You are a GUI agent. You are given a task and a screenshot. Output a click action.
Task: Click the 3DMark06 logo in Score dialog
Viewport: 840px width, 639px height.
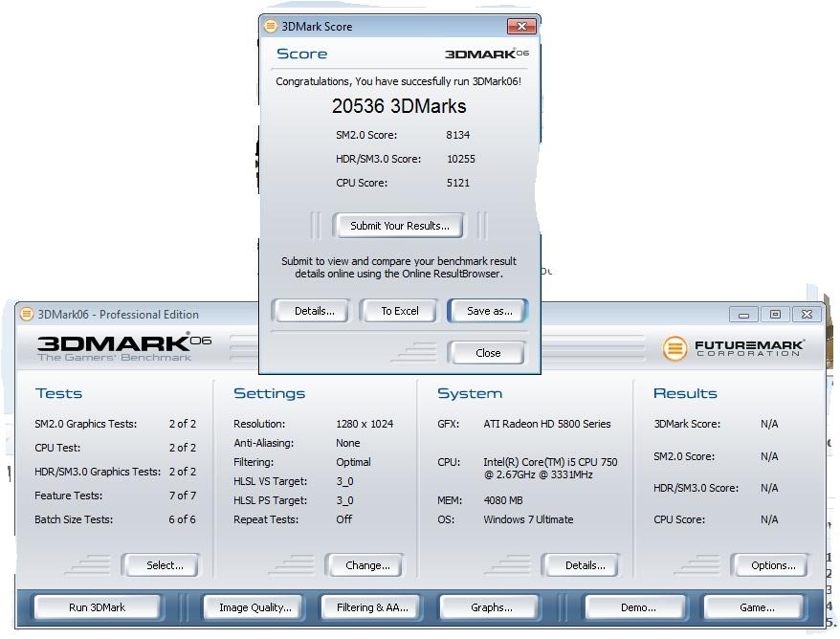point(486,54)
